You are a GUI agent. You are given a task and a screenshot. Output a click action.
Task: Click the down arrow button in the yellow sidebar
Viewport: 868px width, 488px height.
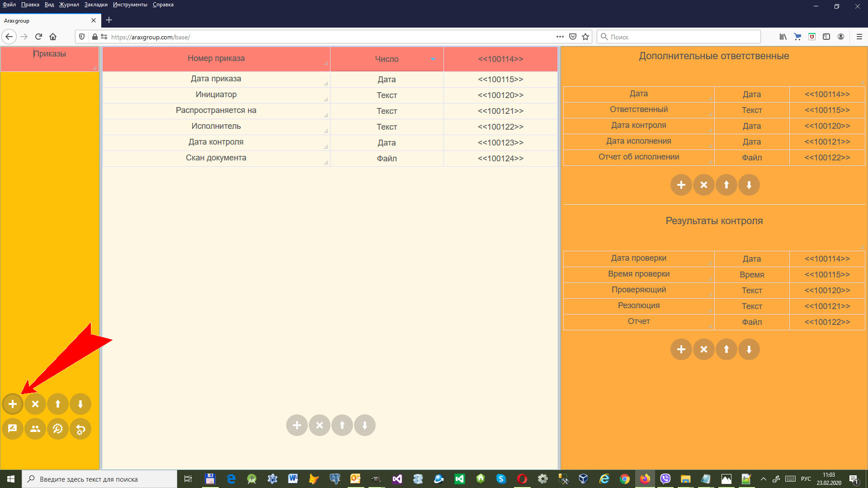pyautogui.click(x=80, y=404)
